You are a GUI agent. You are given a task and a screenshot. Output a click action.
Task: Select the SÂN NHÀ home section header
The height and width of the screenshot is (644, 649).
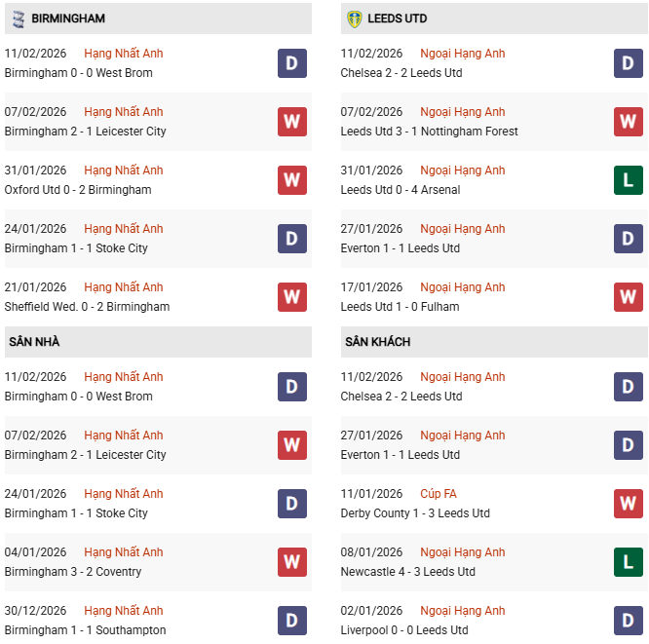32,342
